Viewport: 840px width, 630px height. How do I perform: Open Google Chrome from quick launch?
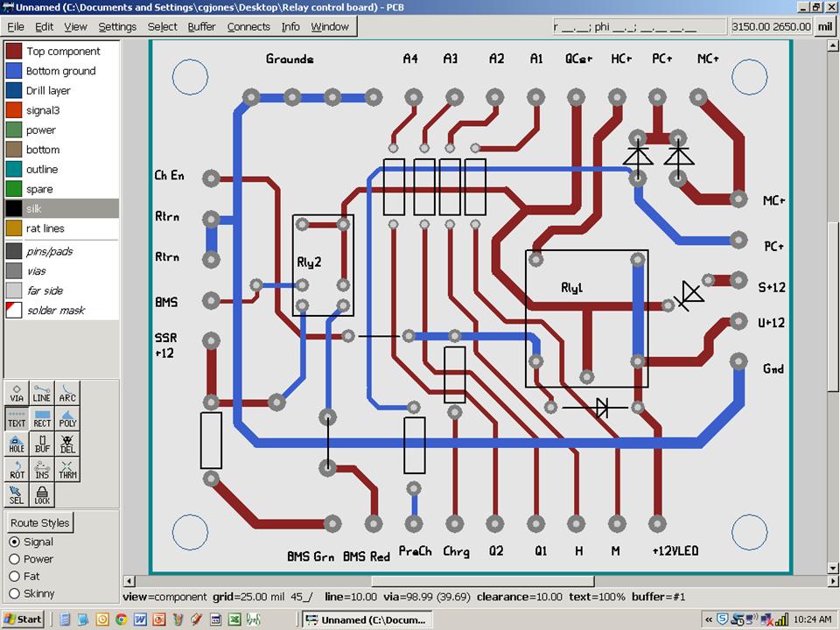point(121,619)
